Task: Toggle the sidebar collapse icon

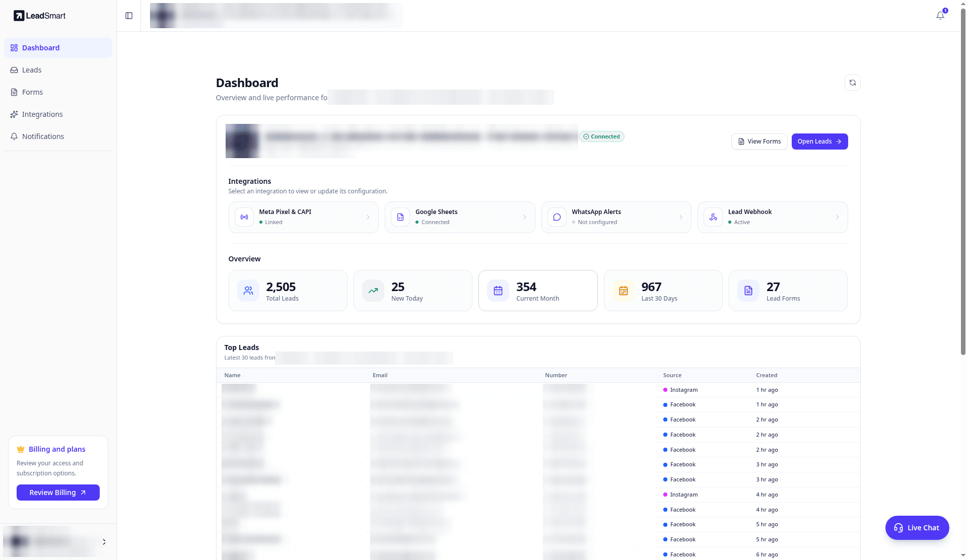Action: (x=129, y=16)
